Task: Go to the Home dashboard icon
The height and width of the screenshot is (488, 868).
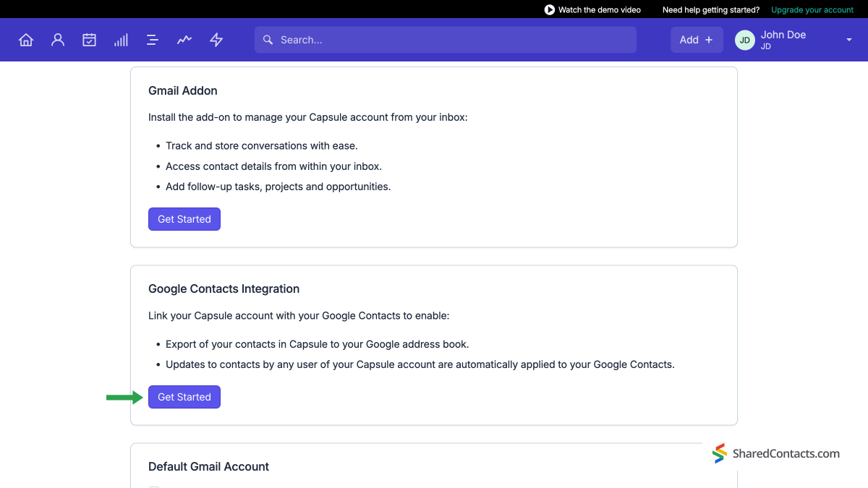Action: point(26,40)
